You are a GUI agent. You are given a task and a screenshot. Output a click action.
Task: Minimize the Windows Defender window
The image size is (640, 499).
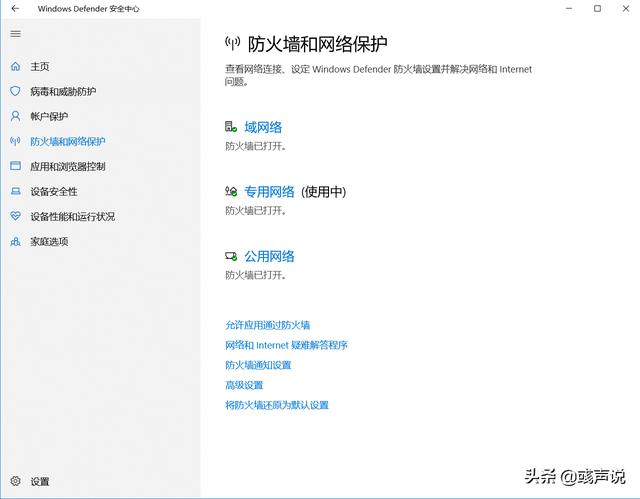(x=569, y=8)
